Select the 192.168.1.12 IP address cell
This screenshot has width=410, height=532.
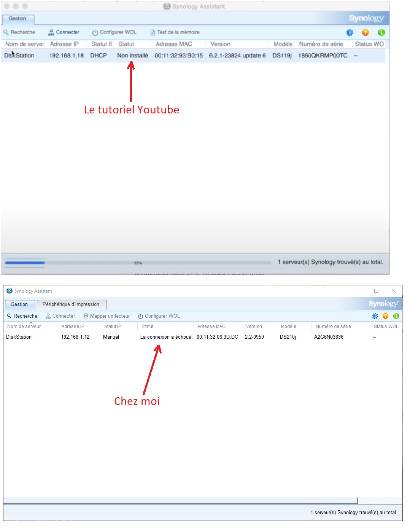coord(75,337)
